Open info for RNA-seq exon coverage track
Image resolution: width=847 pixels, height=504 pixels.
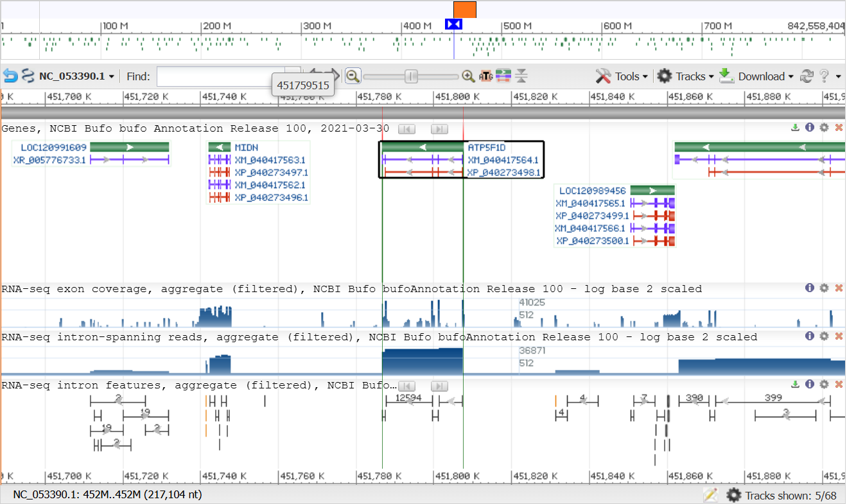[810, 288]
